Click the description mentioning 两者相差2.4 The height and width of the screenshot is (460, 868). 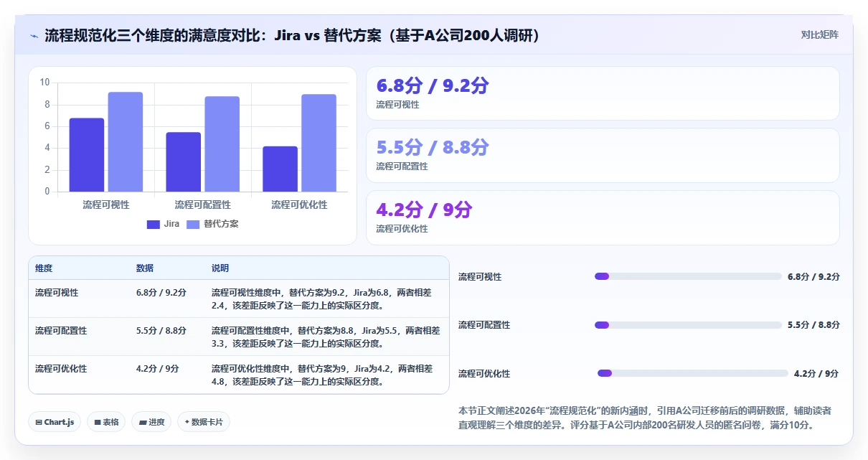pos(321,299)
